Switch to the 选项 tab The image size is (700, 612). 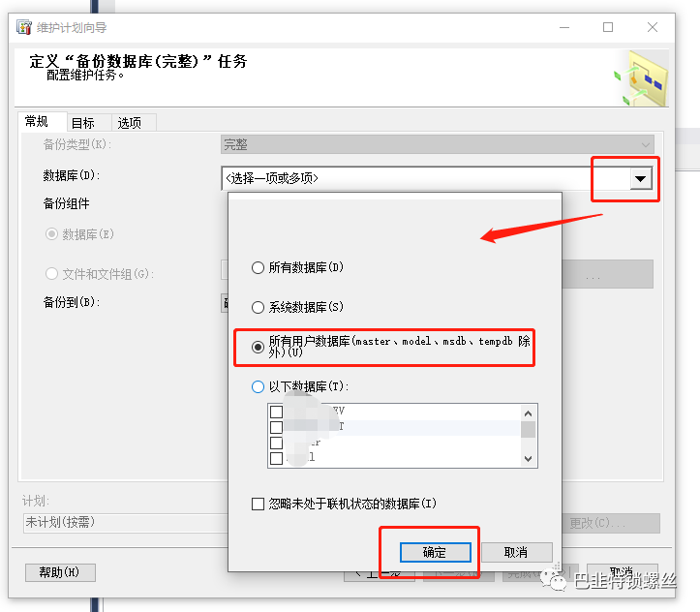(x=130, y=123)
